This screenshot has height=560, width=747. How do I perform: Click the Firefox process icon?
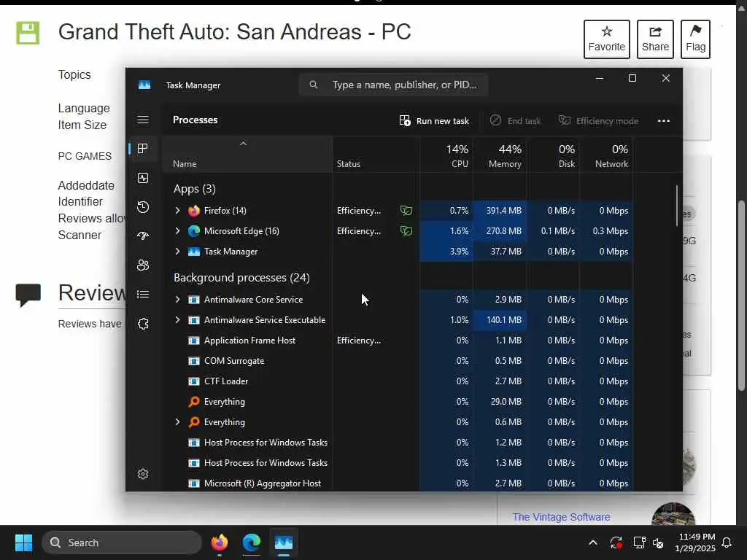click(194, 211)
